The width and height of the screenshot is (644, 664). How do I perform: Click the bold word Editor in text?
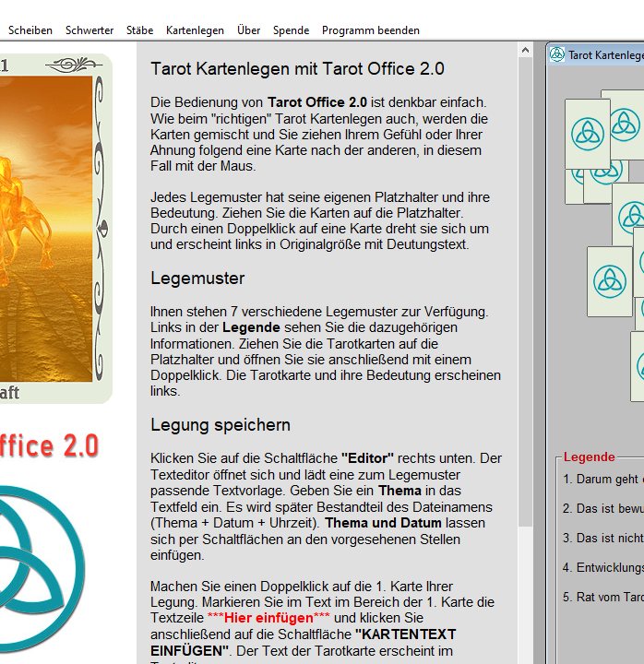(x=368, y=458)
